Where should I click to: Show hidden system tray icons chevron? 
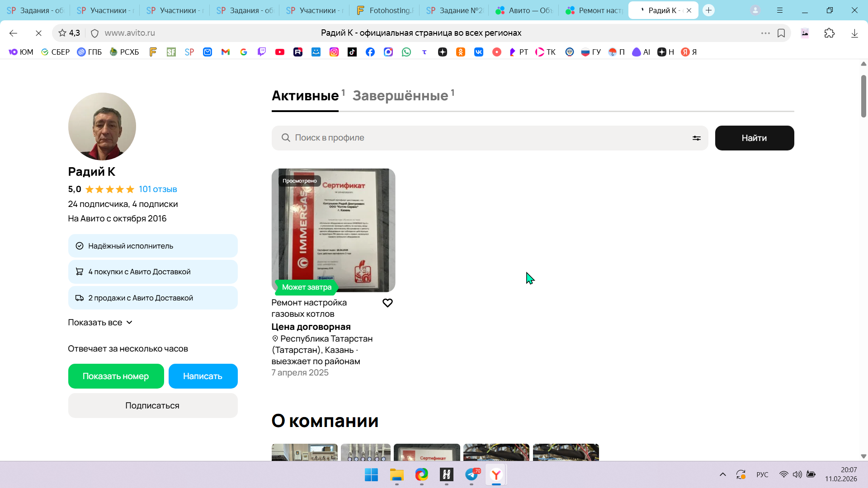pyautogui.click(x=722, y=474)
